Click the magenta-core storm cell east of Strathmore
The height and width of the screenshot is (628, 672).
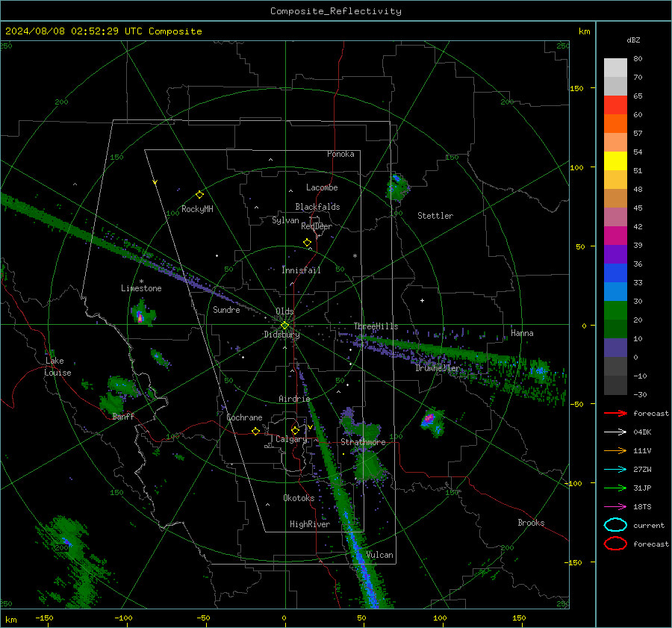click(432, 423)
